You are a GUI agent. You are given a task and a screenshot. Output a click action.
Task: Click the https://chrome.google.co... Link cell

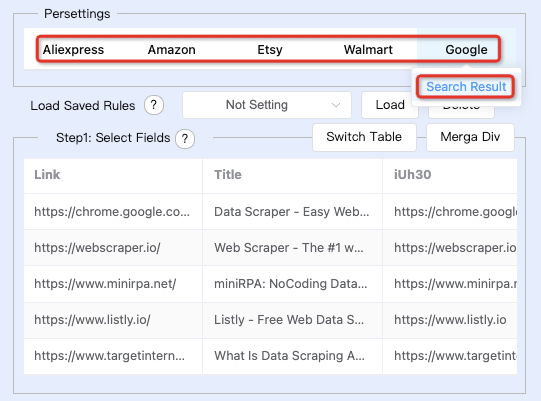[x=113, y=212]
